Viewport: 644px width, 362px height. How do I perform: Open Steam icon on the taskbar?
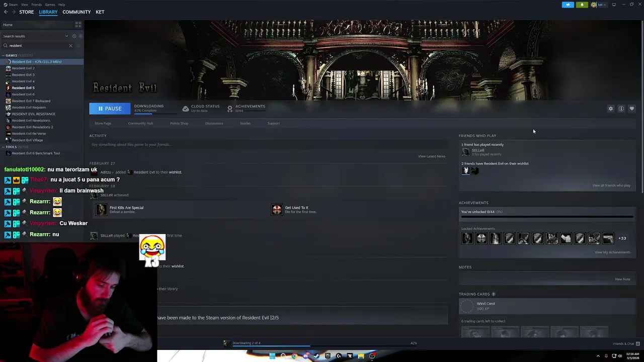point(316,356)
